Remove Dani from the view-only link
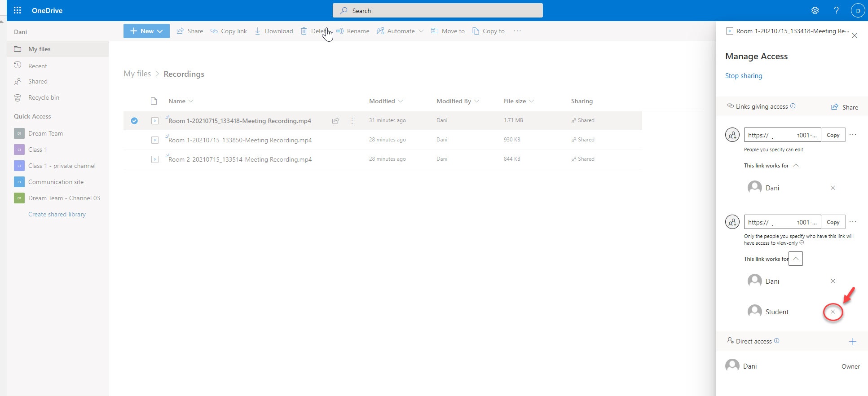 click(x=833, y=281)
